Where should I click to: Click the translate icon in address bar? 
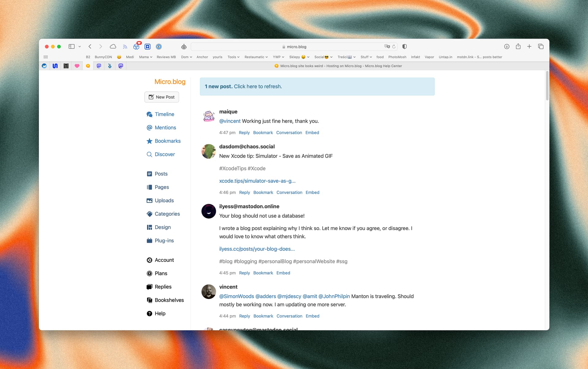[x=387, y=47]
